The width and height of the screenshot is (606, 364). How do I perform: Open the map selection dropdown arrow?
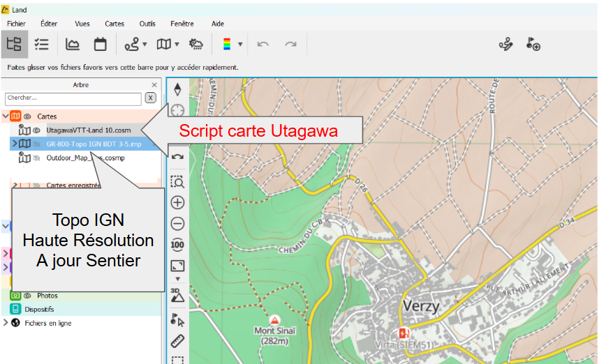tap(177, 45)
